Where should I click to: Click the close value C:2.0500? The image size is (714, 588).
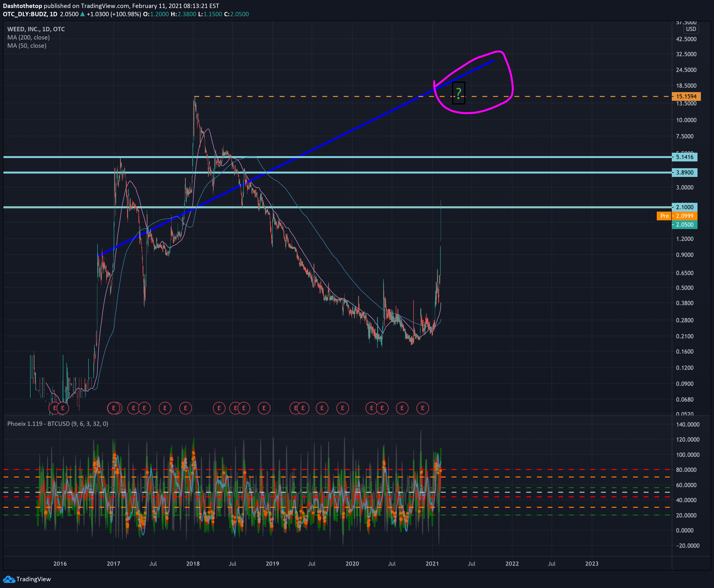click(x=236, y=14)
